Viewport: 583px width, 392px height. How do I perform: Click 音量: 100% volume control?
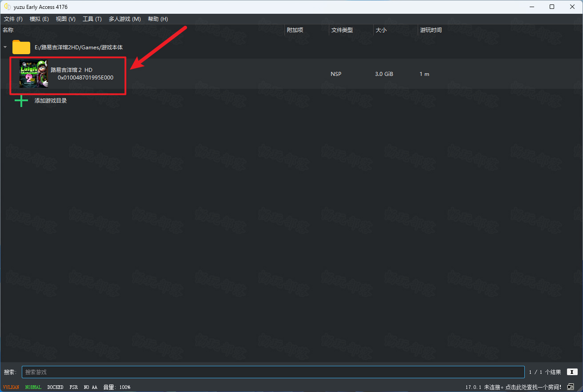117,387
